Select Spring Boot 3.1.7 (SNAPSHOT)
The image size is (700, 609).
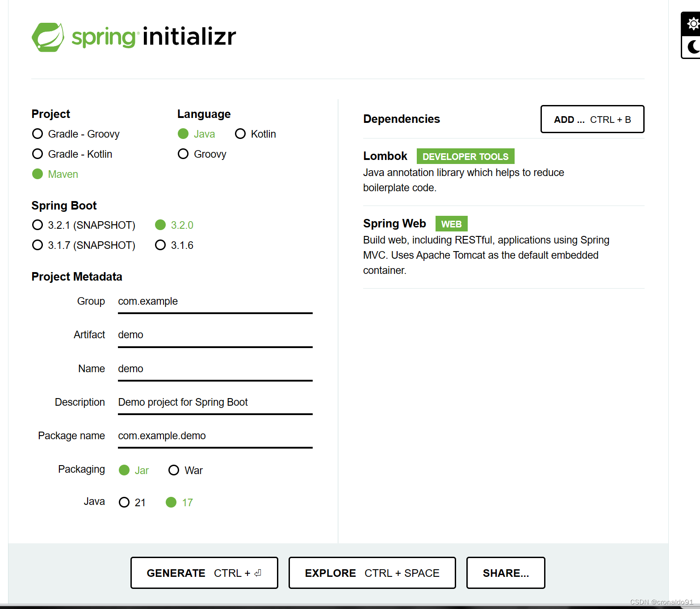click(x=84, y=245)
